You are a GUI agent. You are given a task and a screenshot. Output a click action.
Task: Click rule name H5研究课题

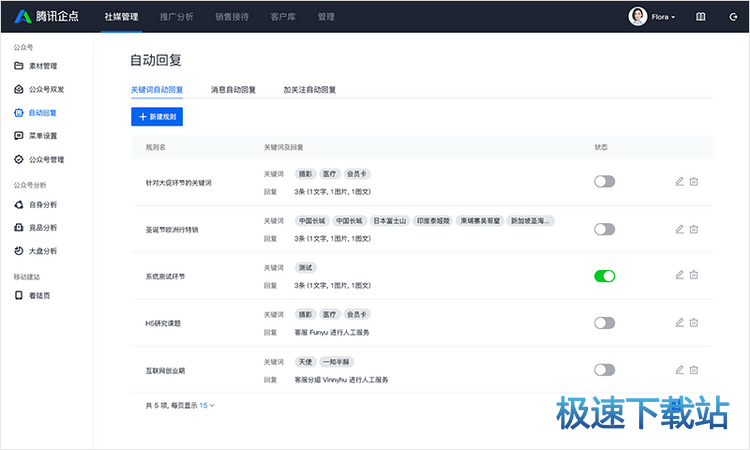click(163, 323)
